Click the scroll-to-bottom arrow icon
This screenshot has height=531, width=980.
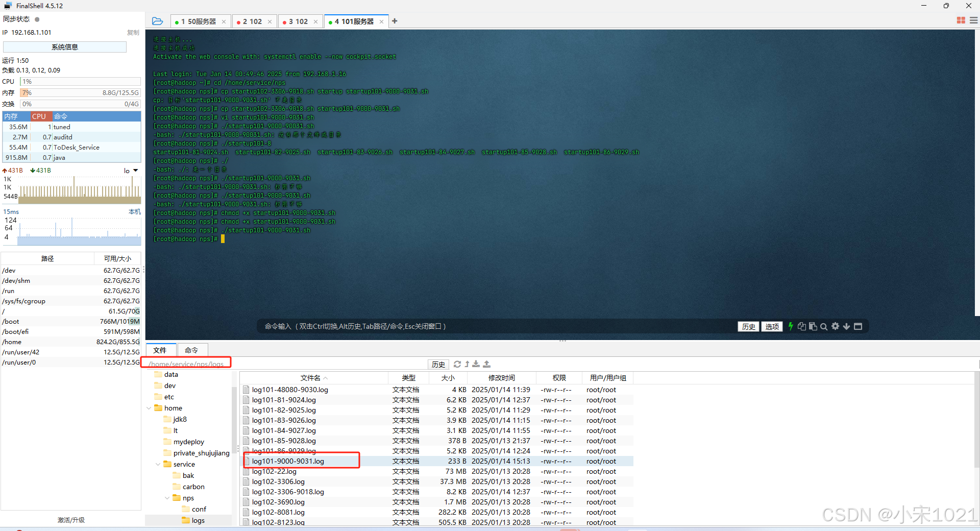(846, 326)
